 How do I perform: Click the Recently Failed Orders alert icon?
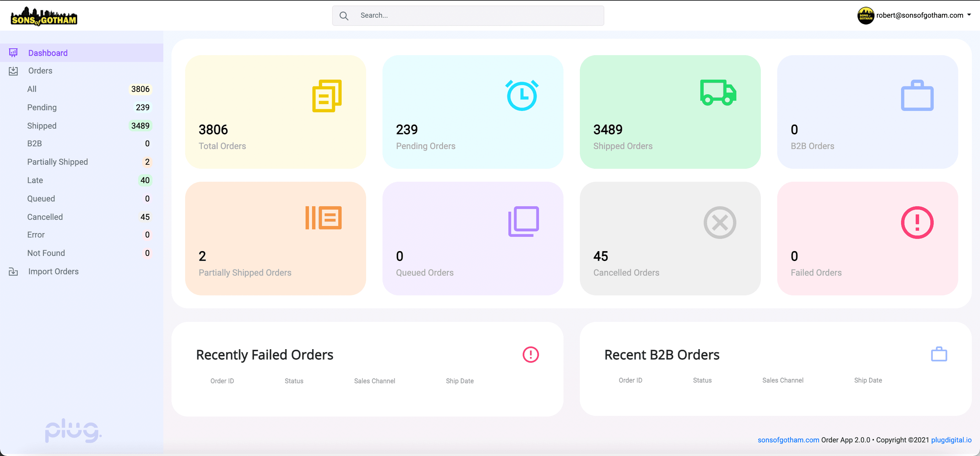click(x=530, y=355)
